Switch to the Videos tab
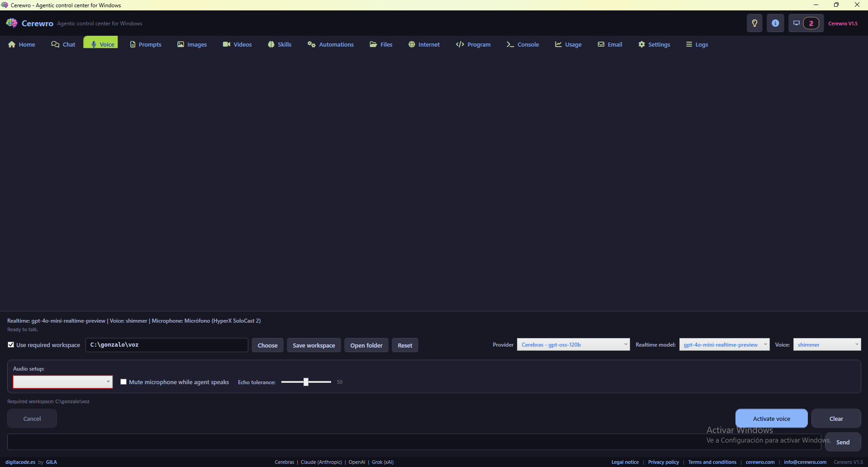The image size is (868, 467). pos(237,44)
